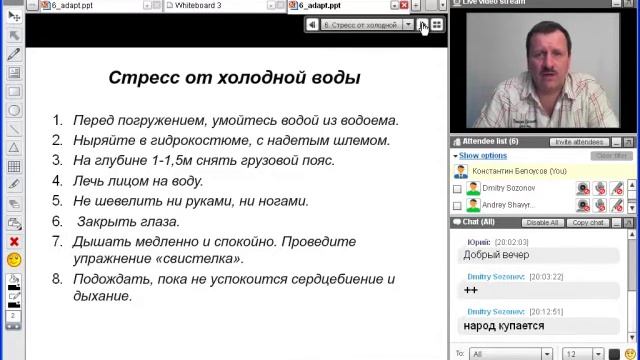Minimize the Live video stream panel
Screen dimensions: 640x360
point(616,3)
